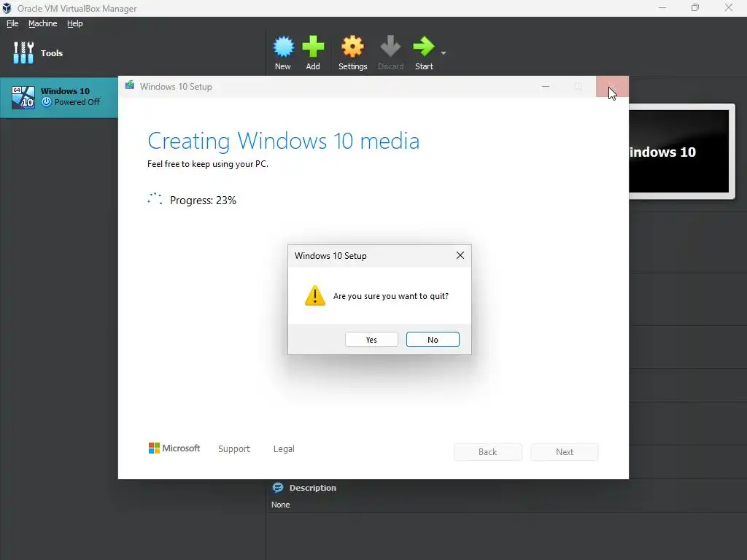
Task: Open VirtualBox Settings gear icon
Action: (x=352, y=47)
